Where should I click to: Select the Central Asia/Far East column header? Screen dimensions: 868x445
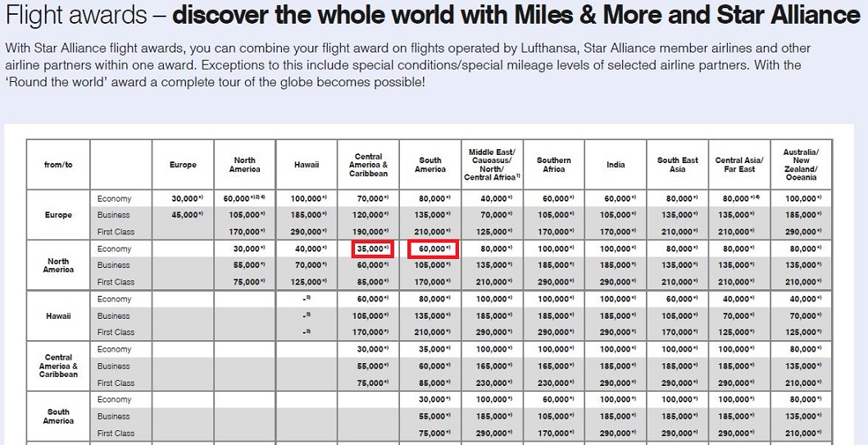739,165
